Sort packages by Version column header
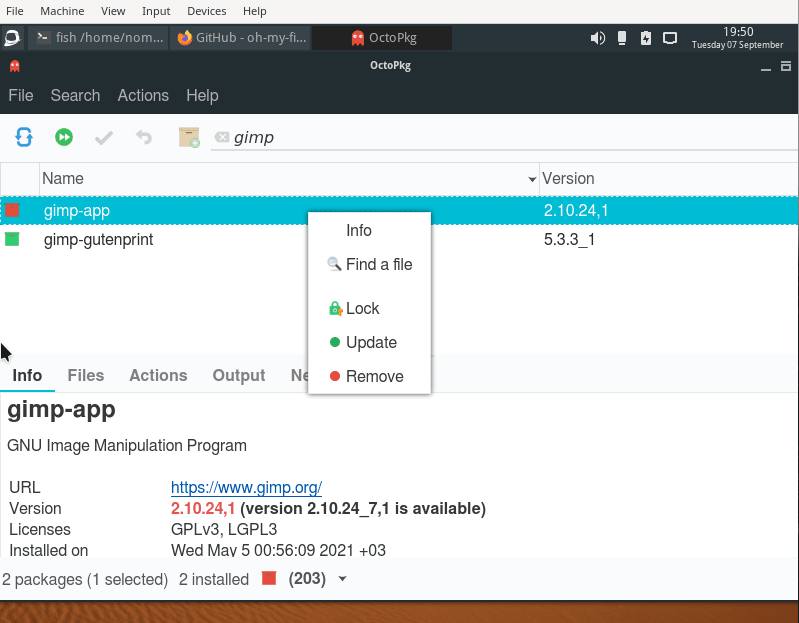This screenshot has width=799, height=623. click(x=669, y=179)
